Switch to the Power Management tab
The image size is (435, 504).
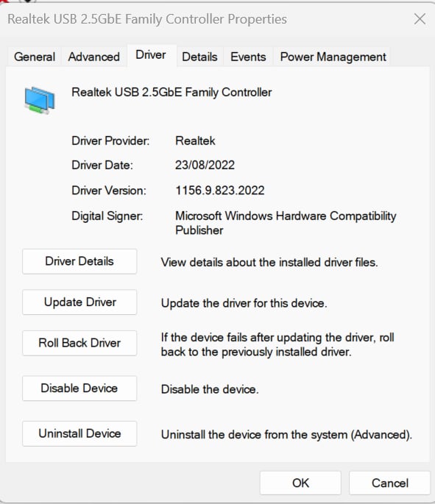333,57
